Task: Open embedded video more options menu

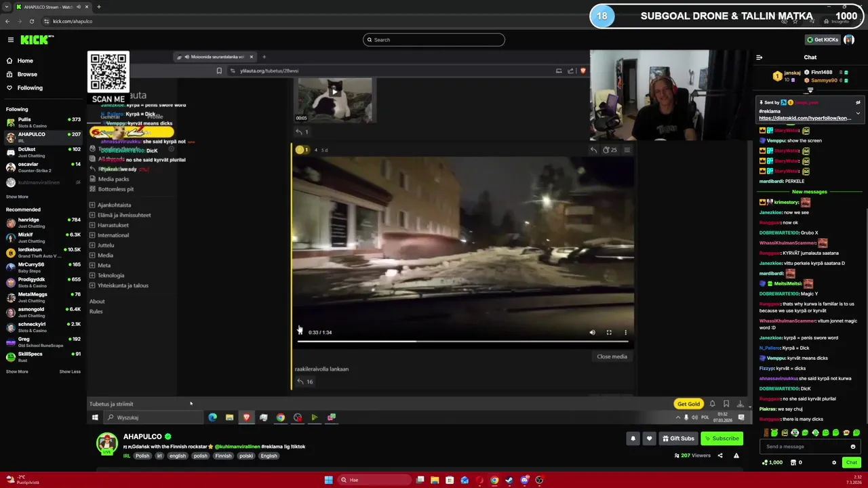Action: [625, 332]
